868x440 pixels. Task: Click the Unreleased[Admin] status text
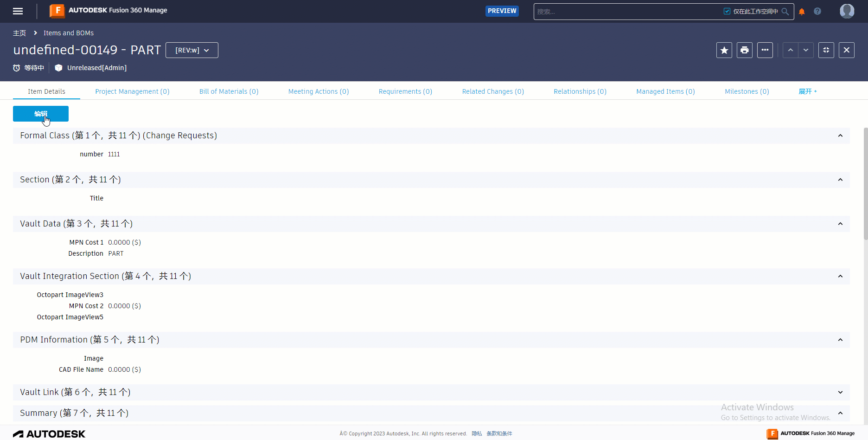point(97,68)
